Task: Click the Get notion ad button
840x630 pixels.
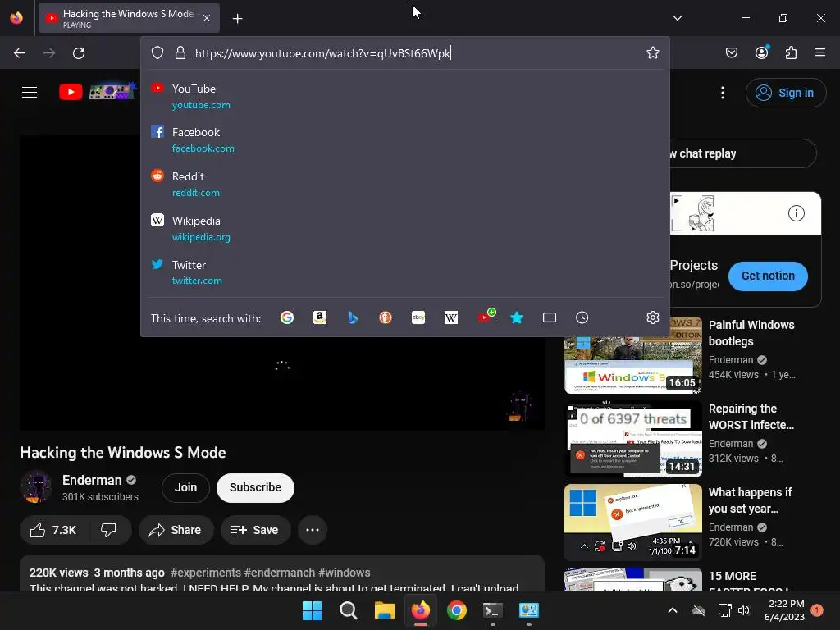Action: (768, 276)
